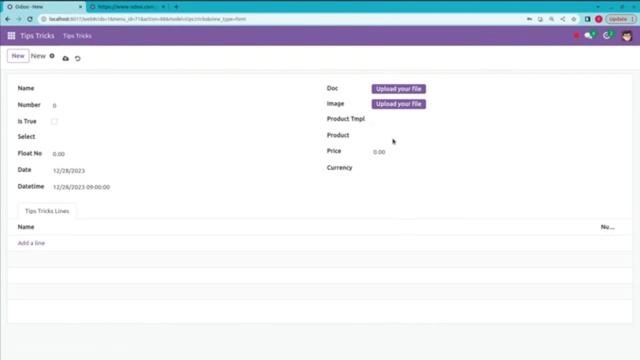The width and height of the screenshot is (640, 360).
Task: Click the Name input field
Action: [x=180, y=89]
